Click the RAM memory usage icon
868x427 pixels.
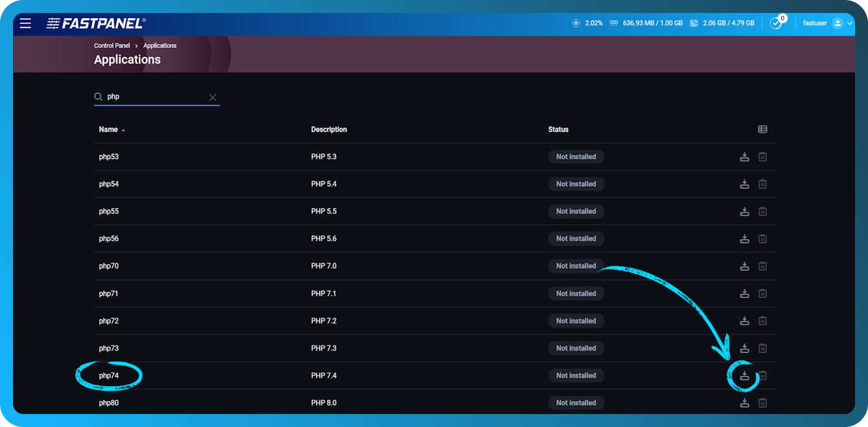click(x=613, y=22)
